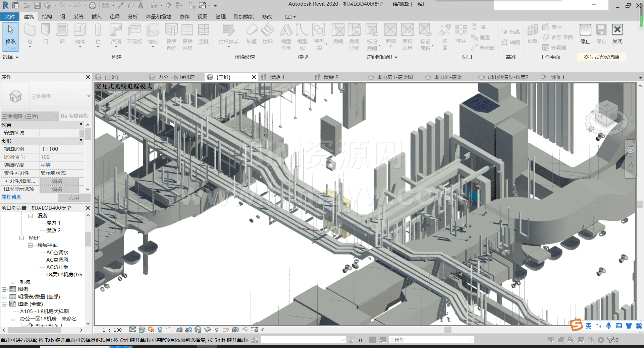
Task: Click the 1 : 100 view scale button
Action: pyautogui.click(x=112, y=330)
